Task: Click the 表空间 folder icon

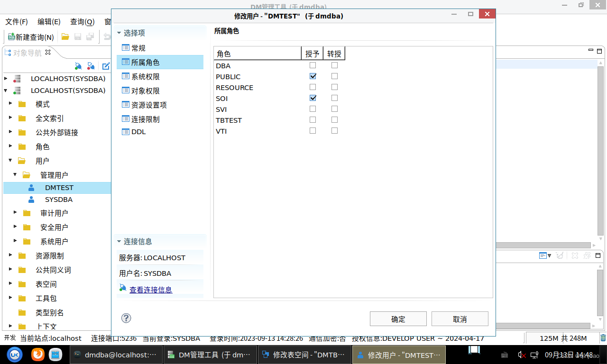Action: tap(22, 284)
